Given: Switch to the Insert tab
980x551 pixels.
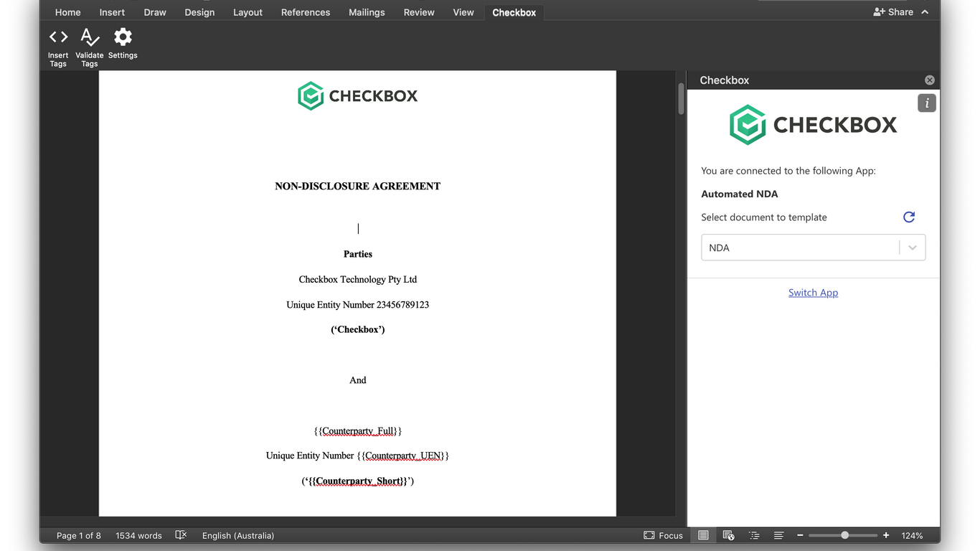Looking at the screenshot, I should click(112, 12).
